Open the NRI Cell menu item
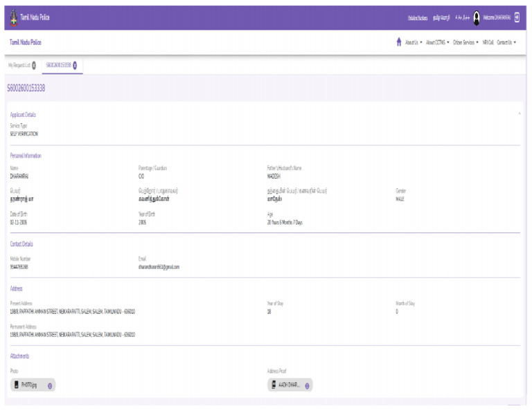The width and height of the screenshot is (532, 411). [x=488, y=42]
